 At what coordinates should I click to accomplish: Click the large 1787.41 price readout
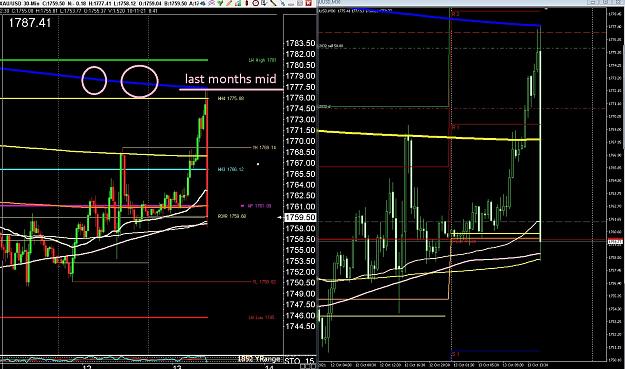(x=30, y=23)
